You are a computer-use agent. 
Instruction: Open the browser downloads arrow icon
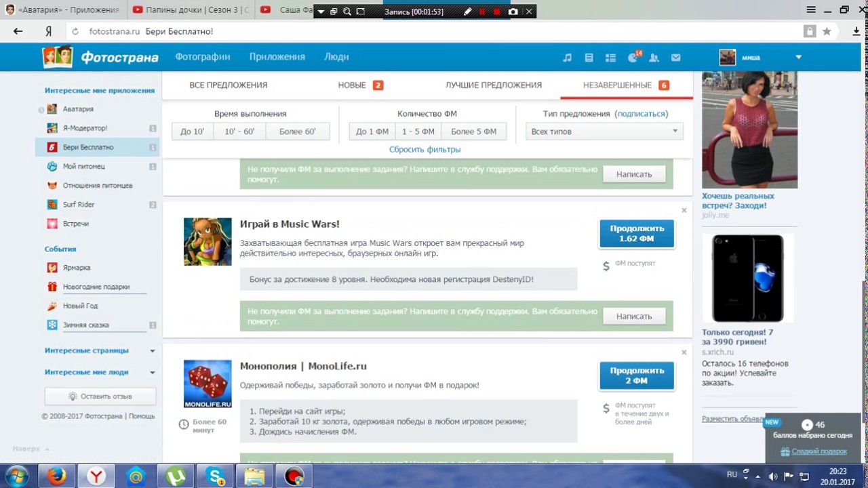[856, 31]
